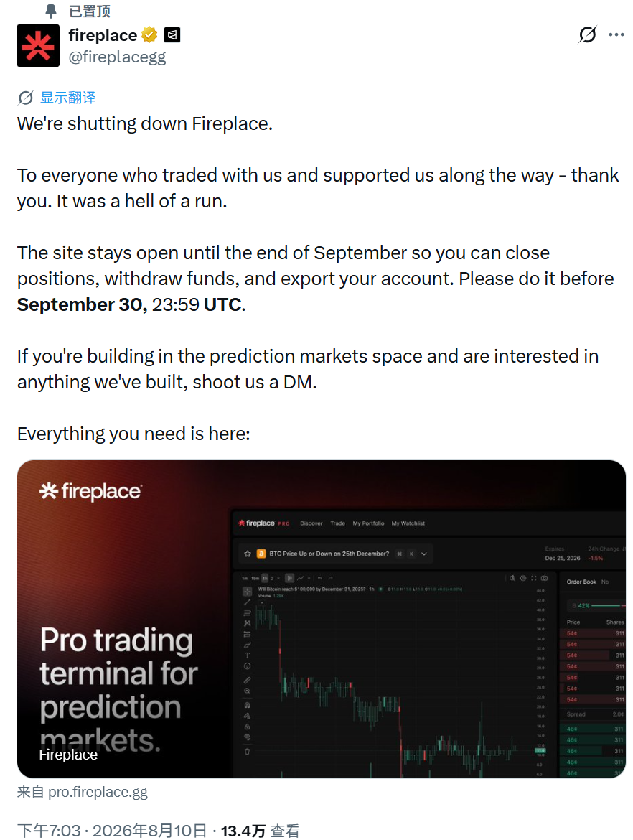Click 显示翻译 to show translation
Screen dimensions: 633x840
[68, 98]
